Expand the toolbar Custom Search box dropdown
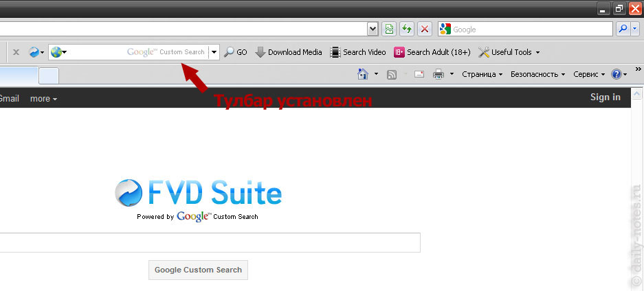Image resolution: width=644 pixels, height=291 pixels. [x=214, y=52]
